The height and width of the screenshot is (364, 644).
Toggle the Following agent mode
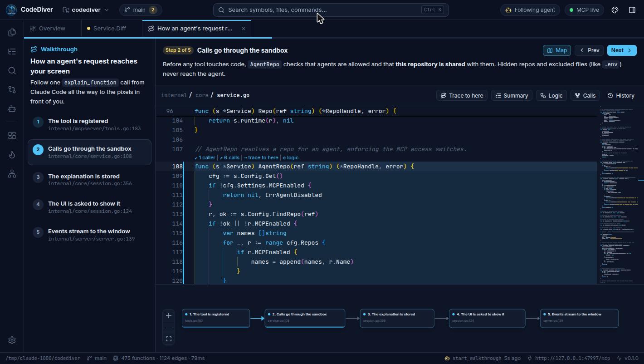(530, 10)
